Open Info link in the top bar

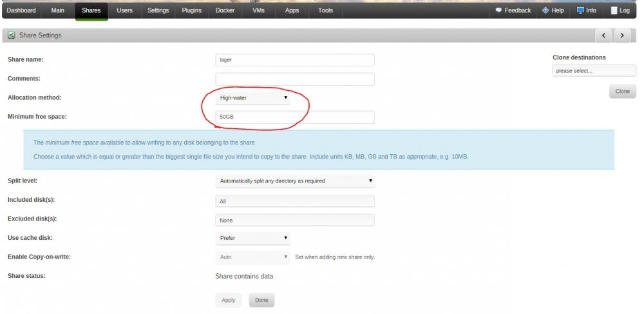point(591,11)
